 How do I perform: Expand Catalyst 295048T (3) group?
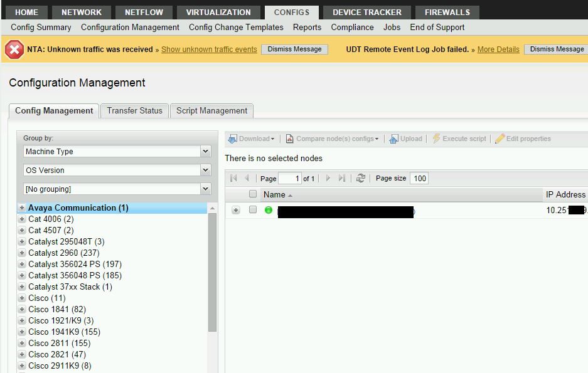[22, 241]
